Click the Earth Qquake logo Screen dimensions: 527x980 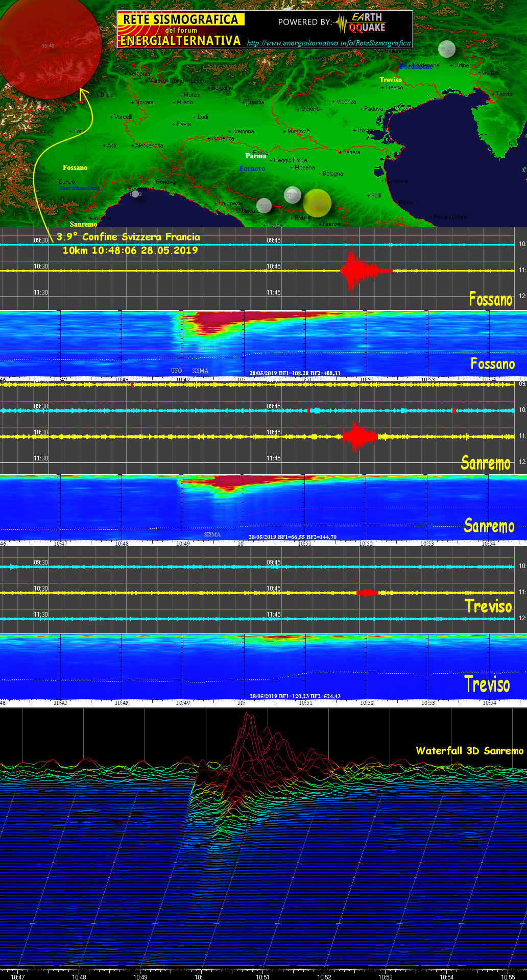coord(360,23)
